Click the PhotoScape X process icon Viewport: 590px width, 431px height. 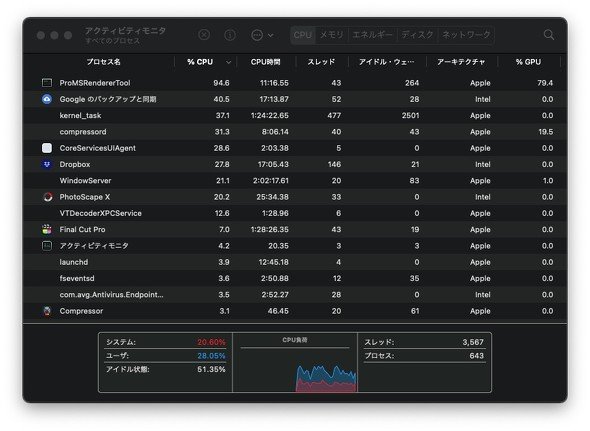[47, 197]
